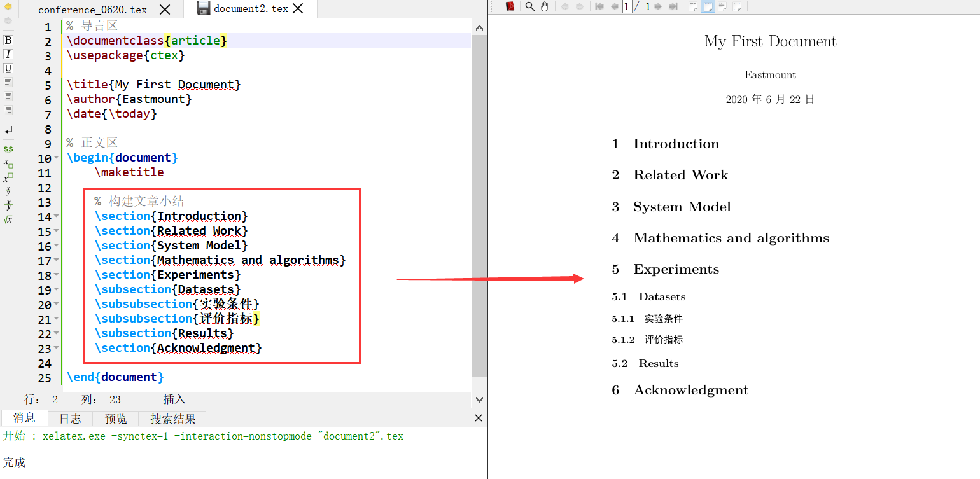The height and width of the screenshot is (479, 980).
Task: Toggle fit to width in PDF viewer
Action: (x=708, y=6)
